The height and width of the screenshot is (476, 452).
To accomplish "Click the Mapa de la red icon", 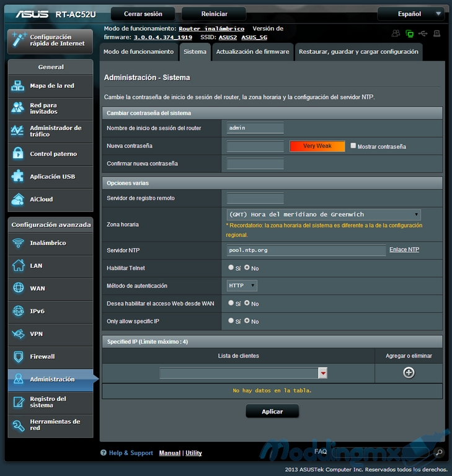I will click(x=18, y=86).
